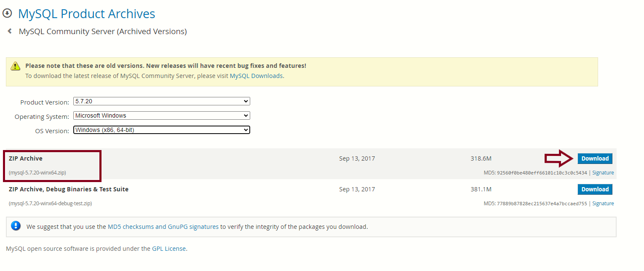Click the MySQL Product Archives heading

(87, 14)
